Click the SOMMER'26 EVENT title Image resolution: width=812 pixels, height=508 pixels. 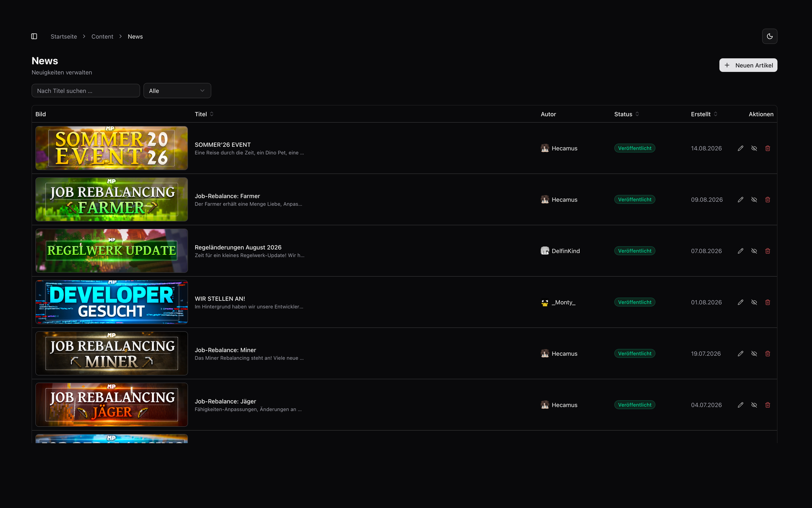click(x=222, y=145)
